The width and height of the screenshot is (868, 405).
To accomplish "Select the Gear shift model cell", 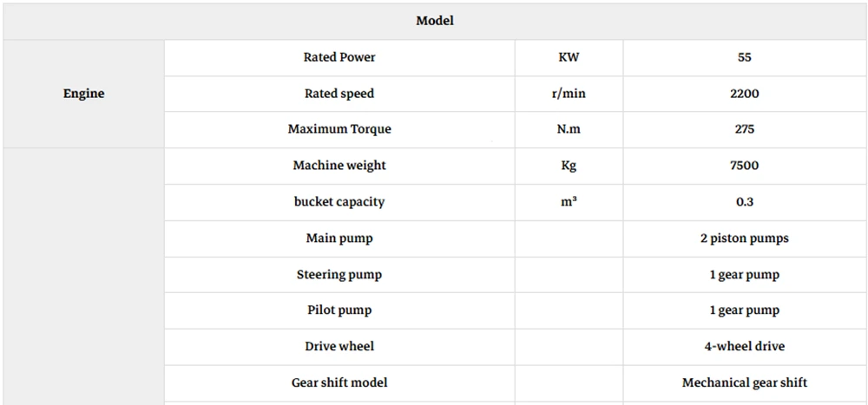I will (339, 382).
